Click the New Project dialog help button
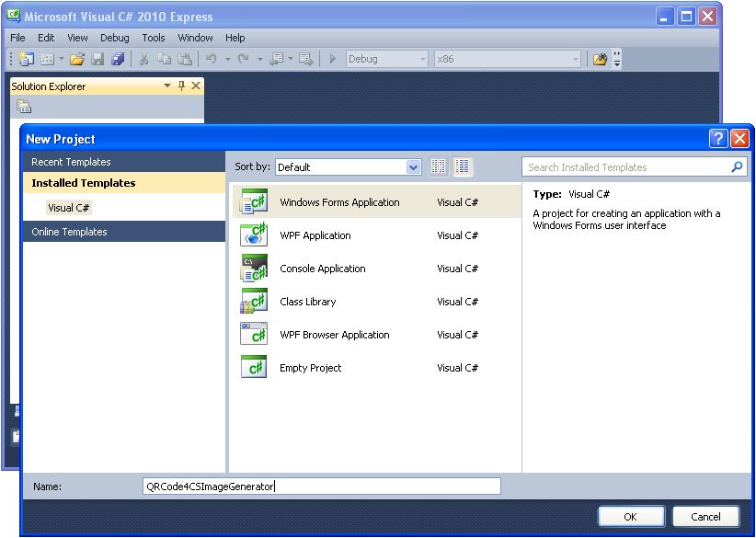Image resolution: width=756 pixels, height=538 pixels. (x=718, y=139)
